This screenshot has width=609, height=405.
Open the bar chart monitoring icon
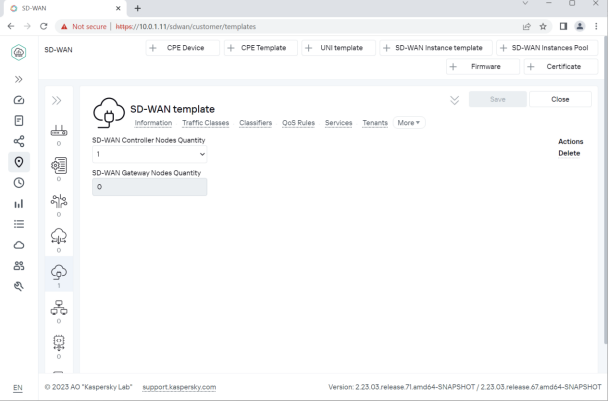pos(19,204)
